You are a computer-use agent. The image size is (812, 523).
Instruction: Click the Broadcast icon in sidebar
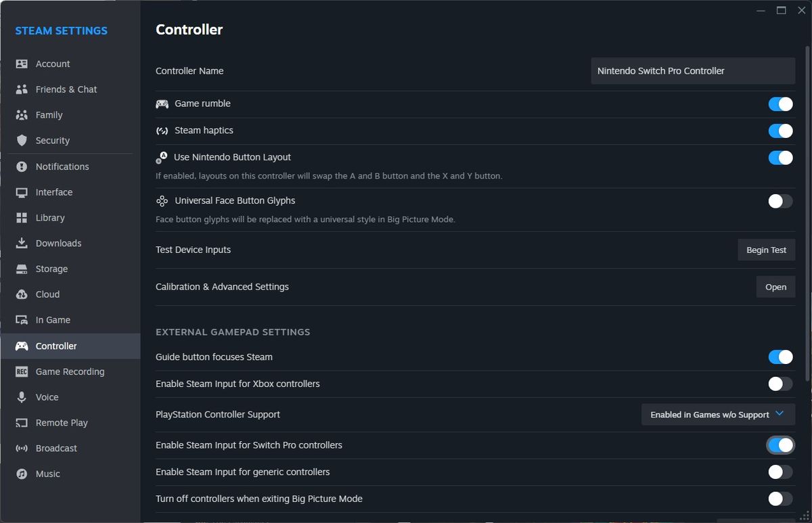[x=22, y=448]
